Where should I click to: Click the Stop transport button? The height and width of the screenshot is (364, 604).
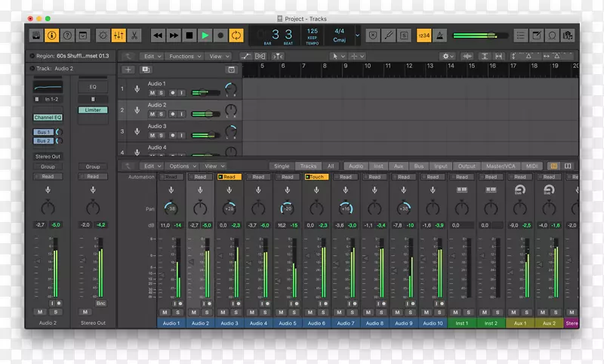(x=189, y=35)
